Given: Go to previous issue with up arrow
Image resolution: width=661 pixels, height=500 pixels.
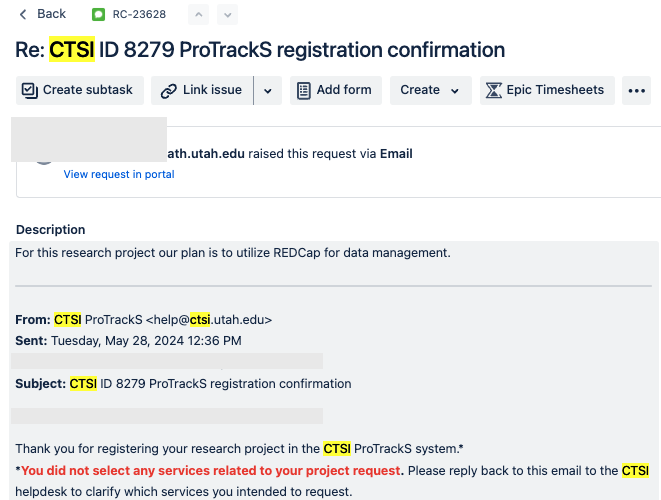Looking at the screenshot, I should [x=199, y=15].
